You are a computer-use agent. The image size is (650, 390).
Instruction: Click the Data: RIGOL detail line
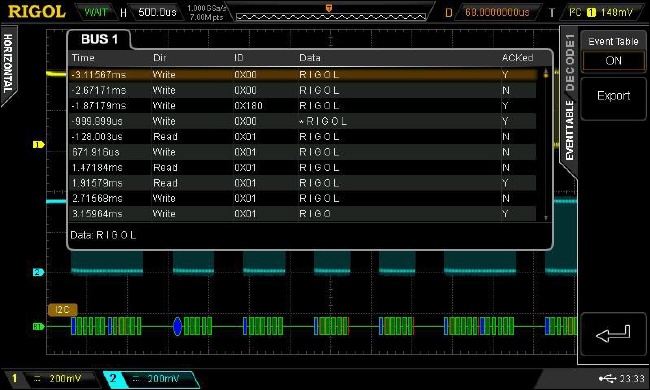tap(103, 235)
